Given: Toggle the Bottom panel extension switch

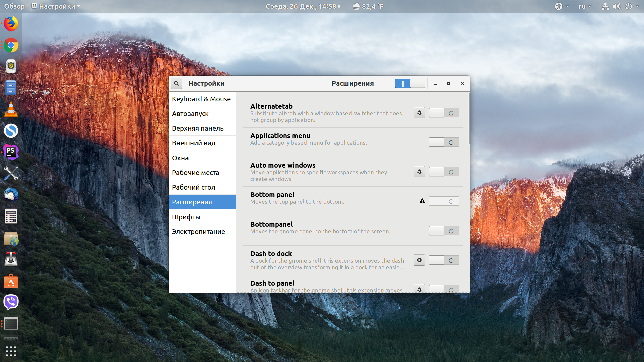Looking at the screenshot, I should click(444, 201).
